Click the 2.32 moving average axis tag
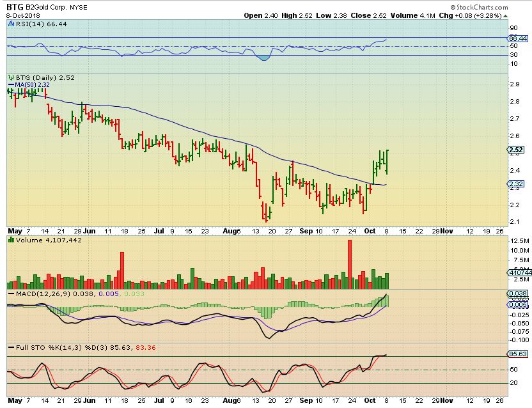 coord(516,184)
